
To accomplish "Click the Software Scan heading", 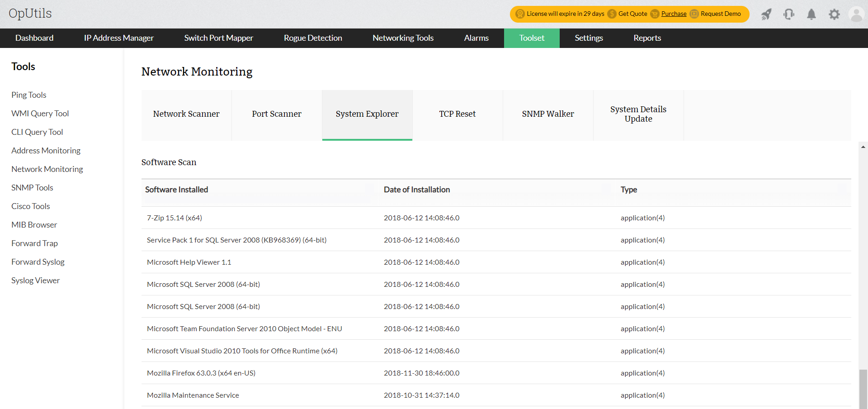I will [169, 162].
